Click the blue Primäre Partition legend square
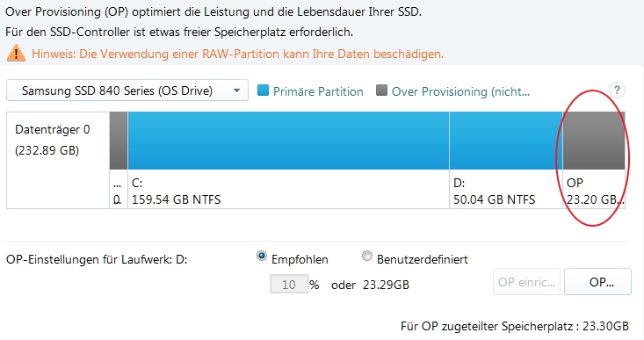Viewport: 644px width, 340px height. pyautogui.click(x=263, y=90)
